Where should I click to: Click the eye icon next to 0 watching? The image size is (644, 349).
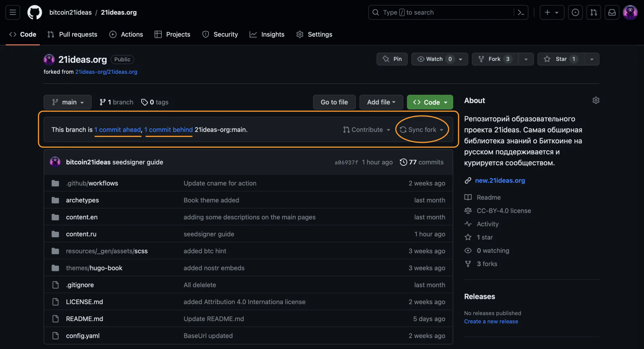click(468, 251)
